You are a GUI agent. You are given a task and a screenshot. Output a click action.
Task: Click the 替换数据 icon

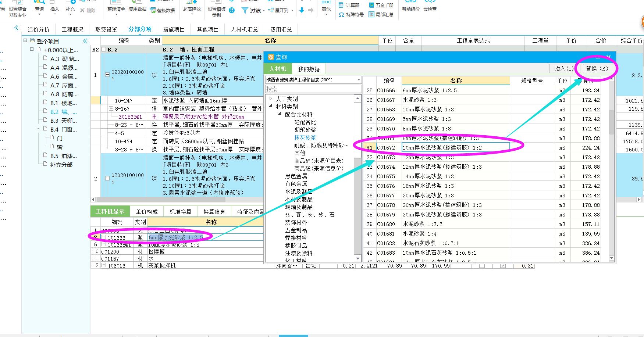153,10
